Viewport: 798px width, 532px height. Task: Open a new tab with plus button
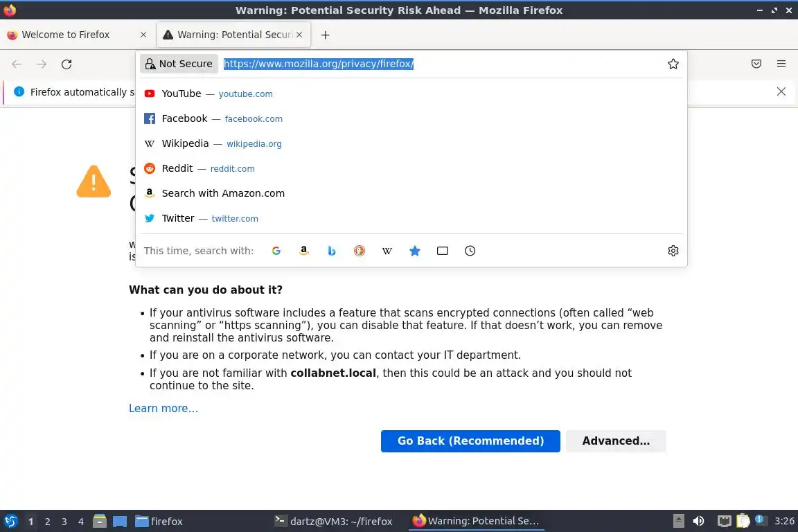pyautogui.click(x=325, y=35)
